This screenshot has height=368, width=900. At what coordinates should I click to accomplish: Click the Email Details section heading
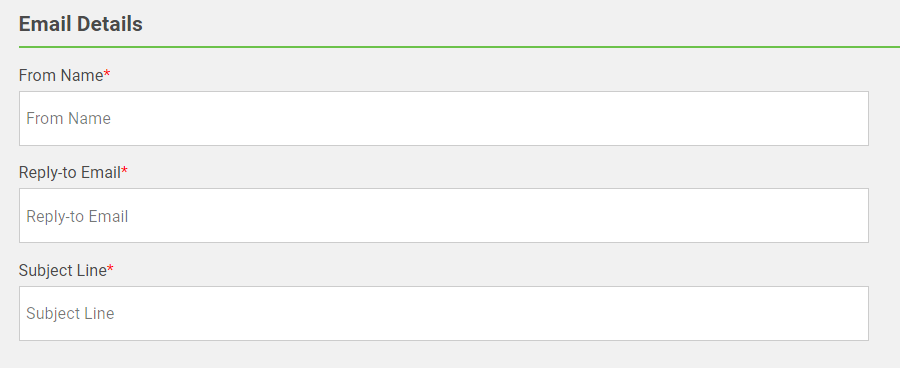pyautogui.click(x=81, y=24)
